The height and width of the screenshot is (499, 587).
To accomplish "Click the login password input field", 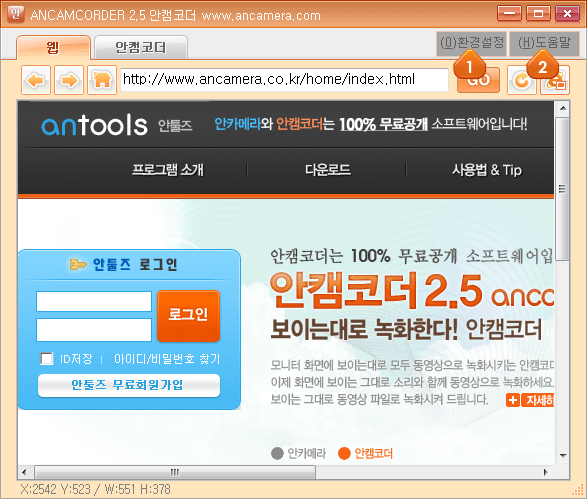I will (x=94, y=330).
